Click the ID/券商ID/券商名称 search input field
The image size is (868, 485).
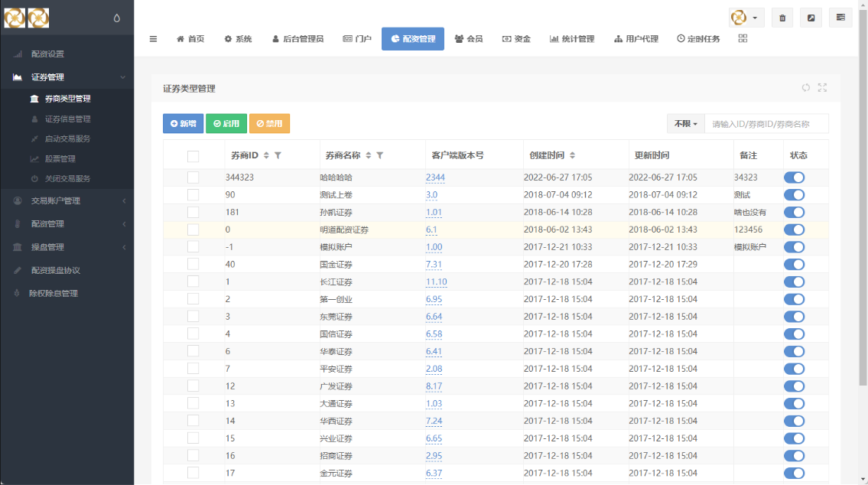click(x=766, y=123)
